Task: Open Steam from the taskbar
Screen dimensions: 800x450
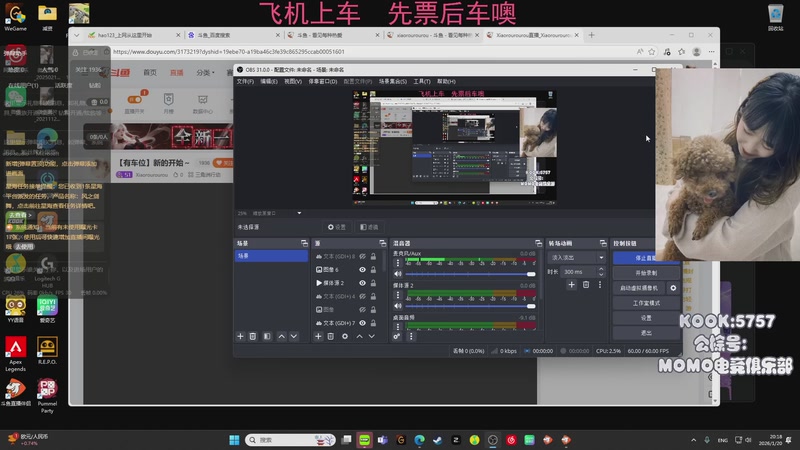Action: pyautogui.click(x=438, y=440)
